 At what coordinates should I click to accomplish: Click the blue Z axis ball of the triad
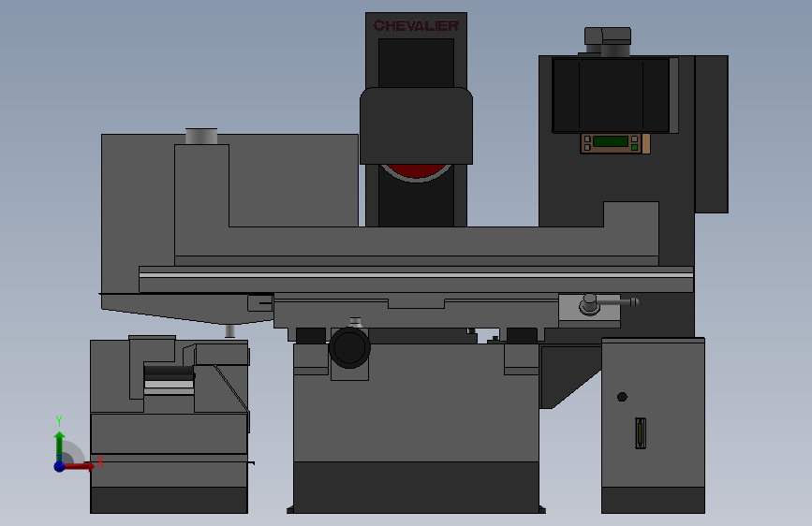pos(60,466)
